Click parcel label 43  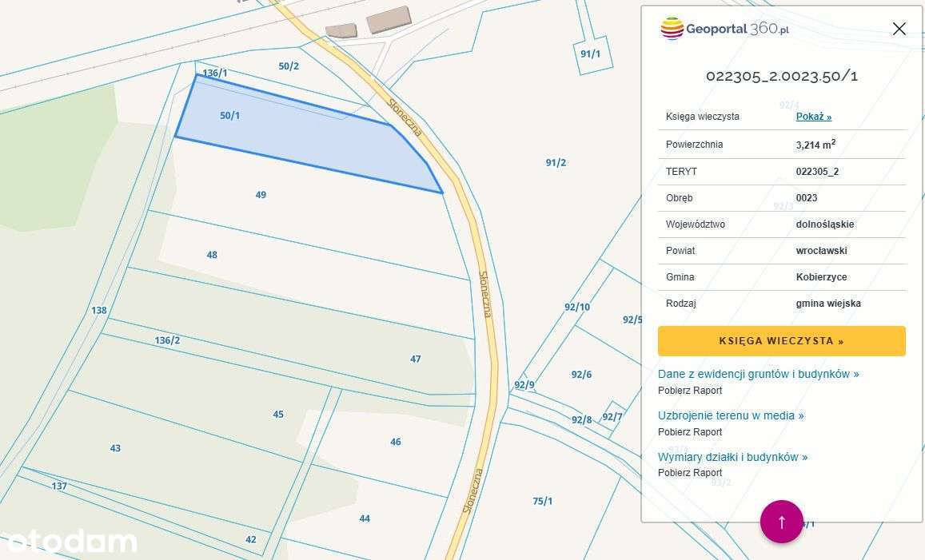115,449
